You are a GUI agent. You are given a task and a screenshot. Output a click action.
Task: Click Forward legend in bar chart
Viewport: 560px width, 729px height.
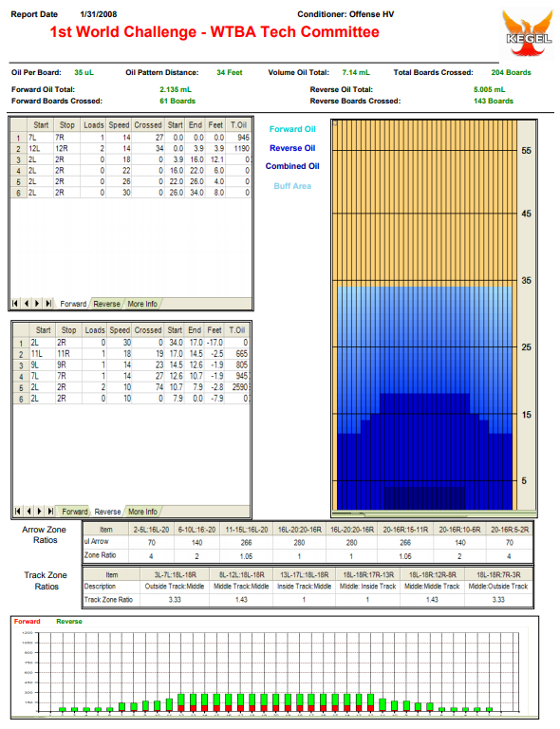pos(27,621)
